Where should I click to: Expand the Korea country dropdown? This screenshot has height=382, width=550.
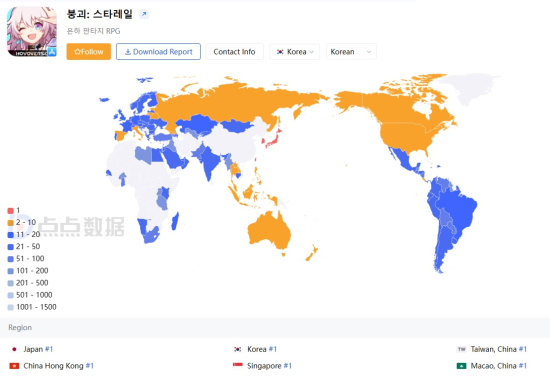tap(295, 52)
